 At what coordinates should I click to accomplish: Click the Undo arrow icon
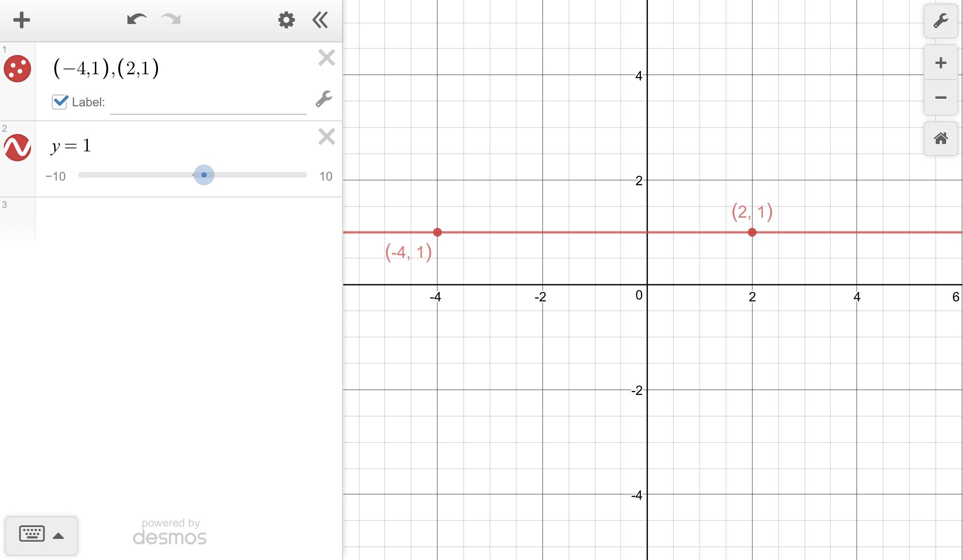coord(136,20)
